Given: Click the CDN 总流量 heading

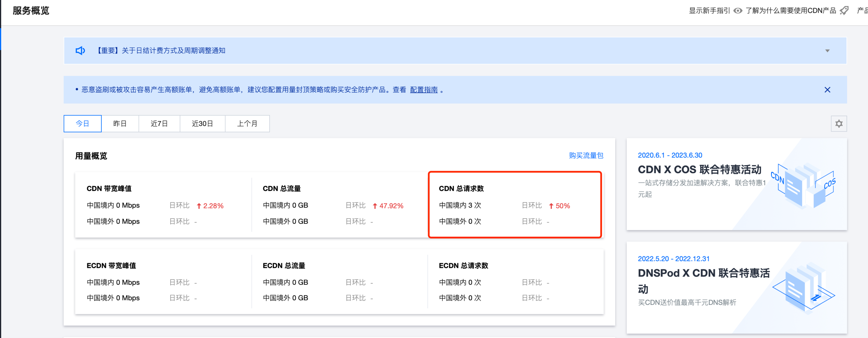Looking at the screenshot, I should click(x=282, y=189).
